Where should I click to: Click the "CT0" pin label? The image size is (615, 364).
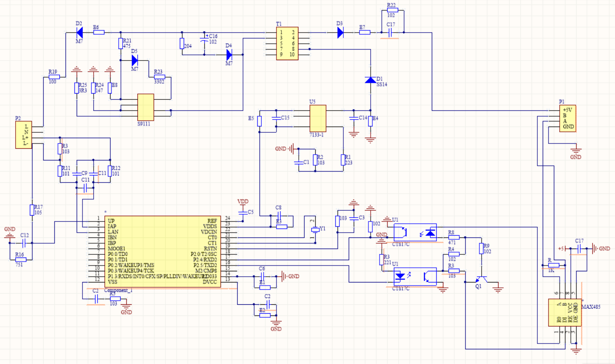[212, 237]
